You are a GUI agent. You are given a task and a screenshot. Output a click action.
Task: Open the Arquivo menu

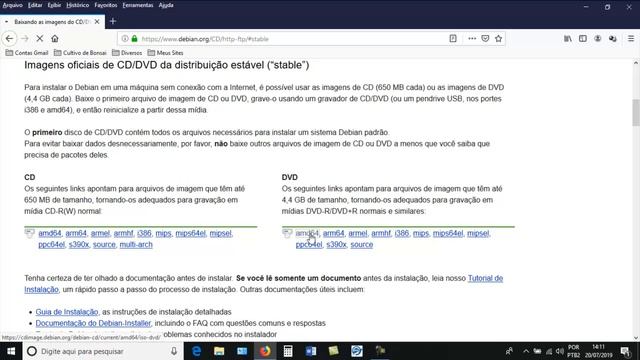pos(13,5)
